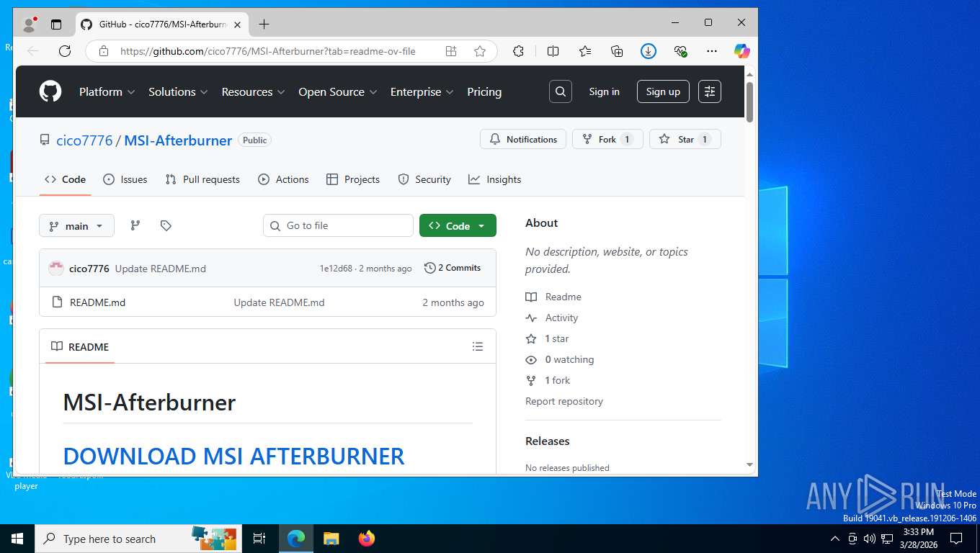Switch to the Security tab
Image resolution: width=980 pixels, height=553 pixels.
pos(424,179)
